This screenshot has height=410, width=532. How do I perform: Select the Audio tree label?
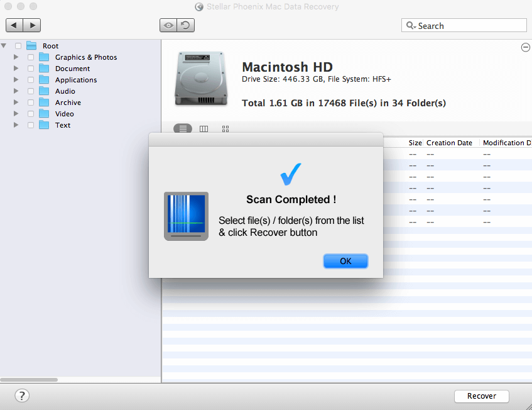pyautogui.click(x=65, y=91)
